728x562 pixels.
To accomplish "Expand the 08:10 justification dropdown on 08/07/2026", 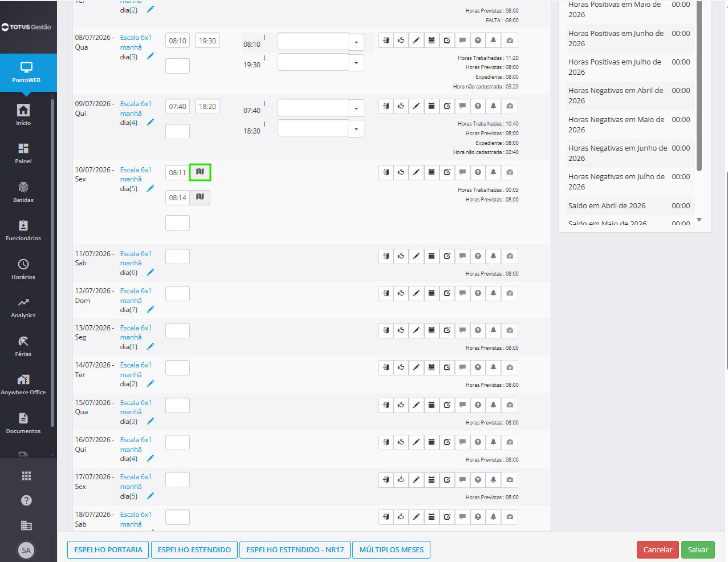I will click(x=356, y=42).
